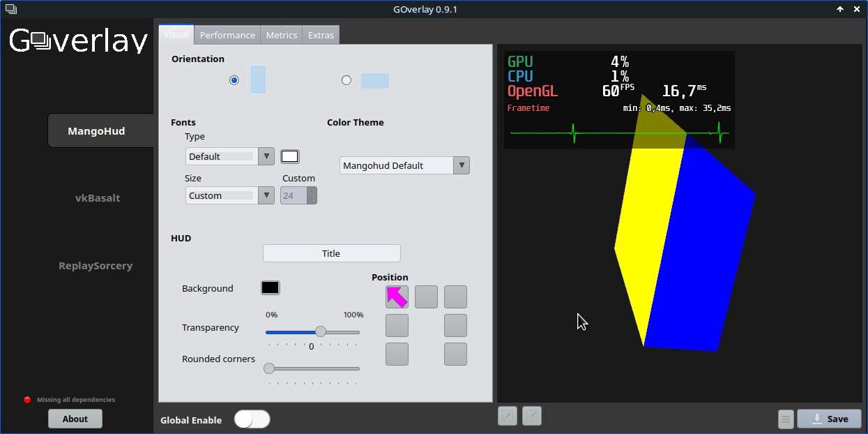The width and height of the screenshot is (868, 434).
Task: Select horizontal orientation radio button
Action: point(347,80)
